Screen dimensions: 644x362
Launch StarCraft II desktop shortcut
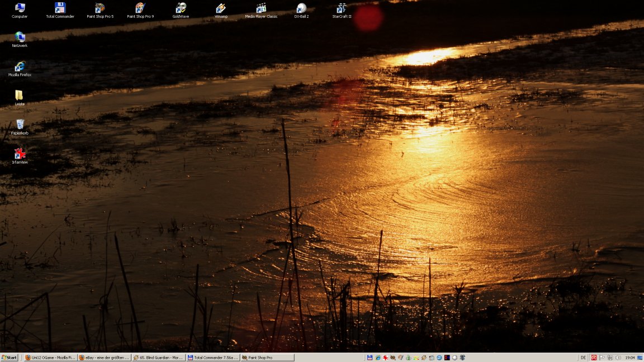(x=342, y=11)
